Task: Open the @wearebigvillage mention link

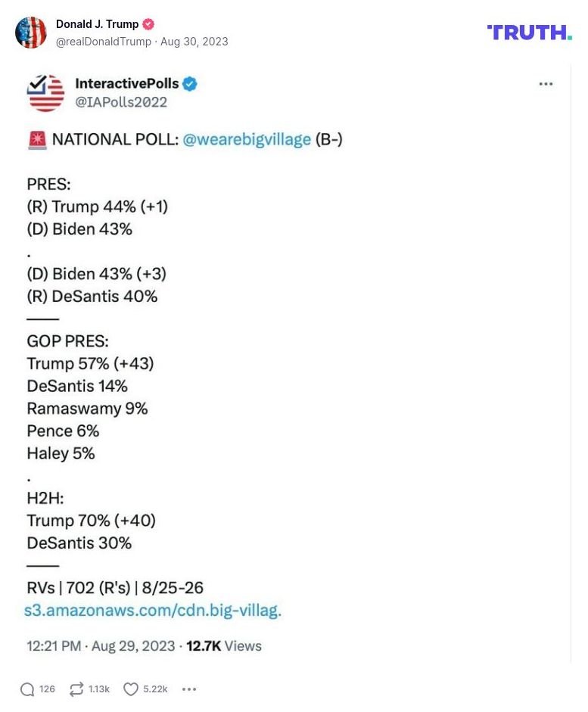Action: pos(247,139)
